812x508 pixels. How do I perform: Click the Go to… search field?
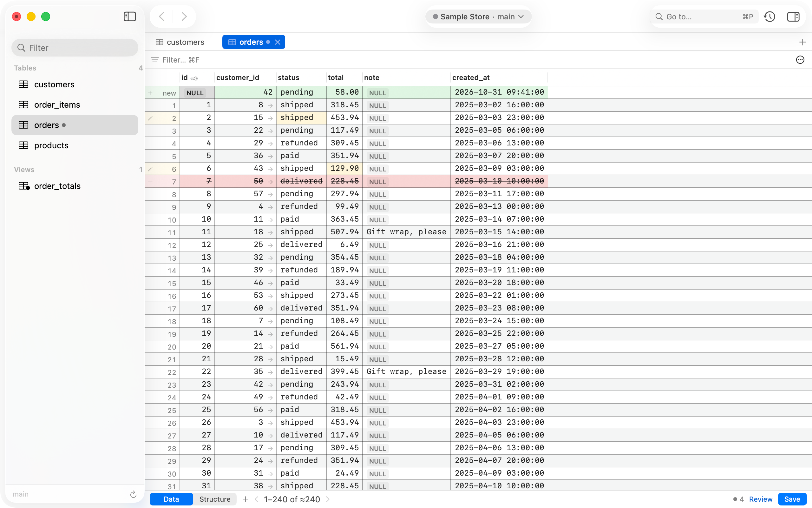tap(704, 17)
